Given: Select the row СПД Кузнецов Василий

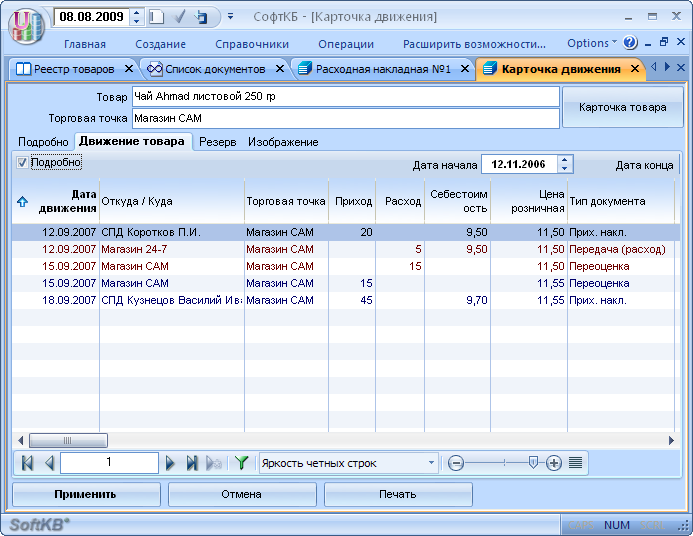Looking at the screenshot, I should pyautogui.click(x=346, y=300).
